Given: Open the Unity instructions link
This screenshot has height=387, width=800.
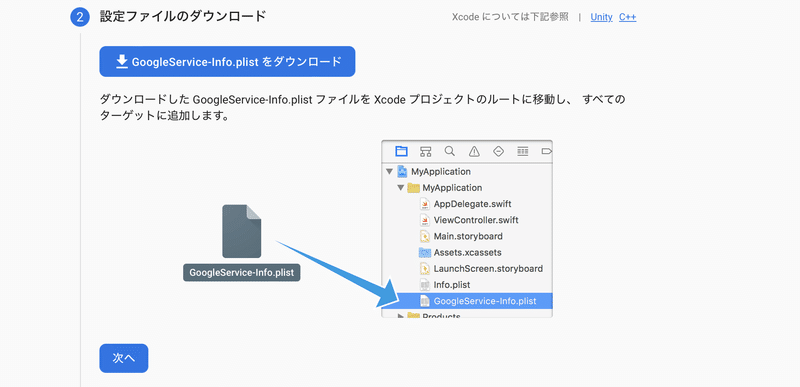Looking at the screenshot, I should pyautogui.click(x=601, y=17).
